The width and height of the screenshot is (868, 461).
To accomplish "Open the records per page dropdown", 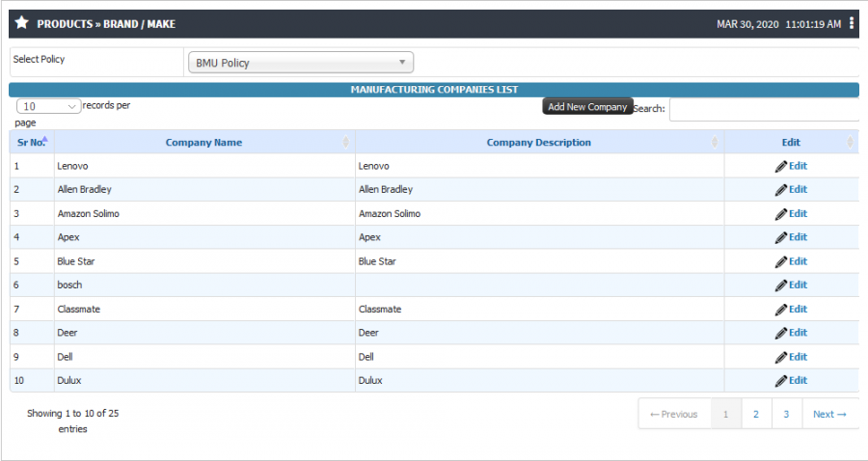I will (49, 106).
